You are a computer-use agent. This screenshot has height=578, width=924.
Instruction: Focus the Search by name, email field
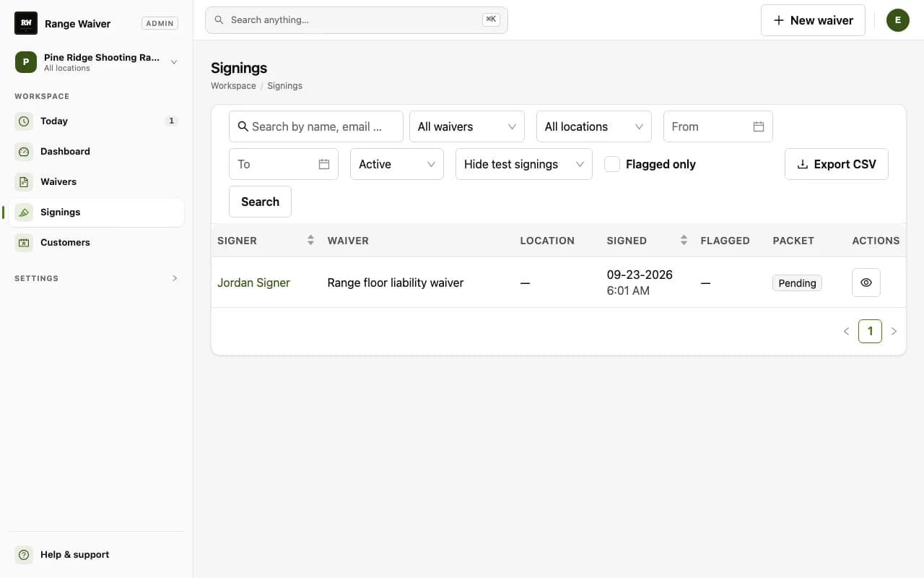[316, 126]
